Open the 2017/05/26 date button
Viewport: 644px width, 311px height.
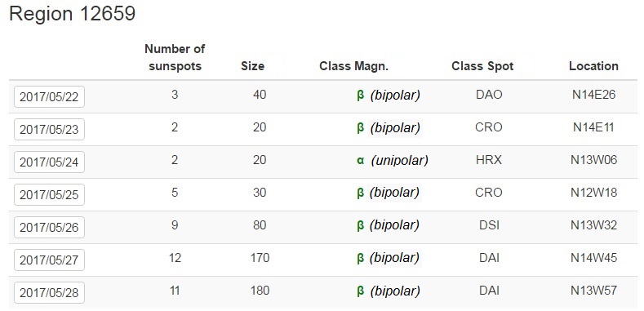pos(49,227)
